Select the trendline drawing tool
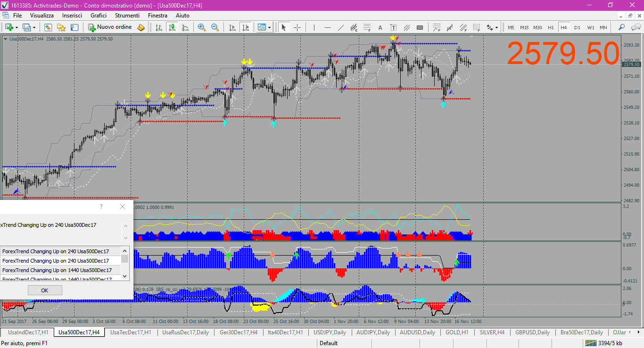Viewport: 644px width, 348px height. pyautogui.click(x=341, y=27)
